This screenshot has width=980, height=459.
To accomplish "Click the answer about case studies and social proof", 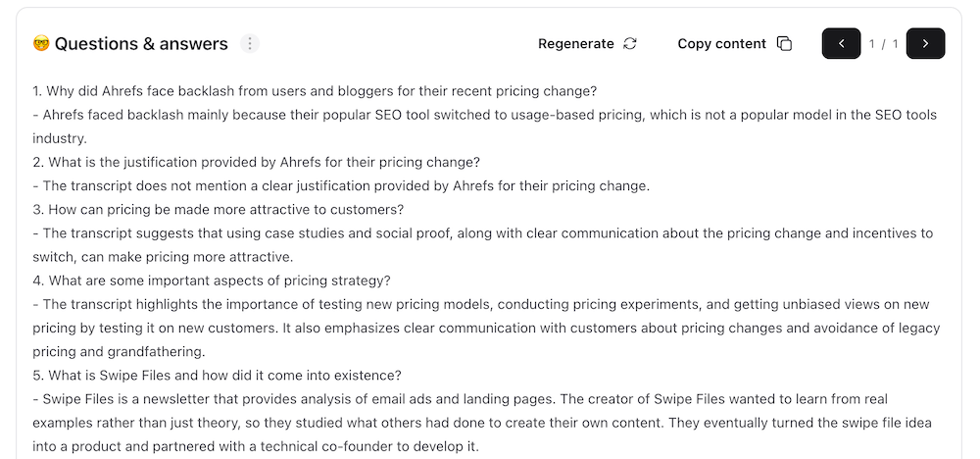I will click(x=482, y=233).
